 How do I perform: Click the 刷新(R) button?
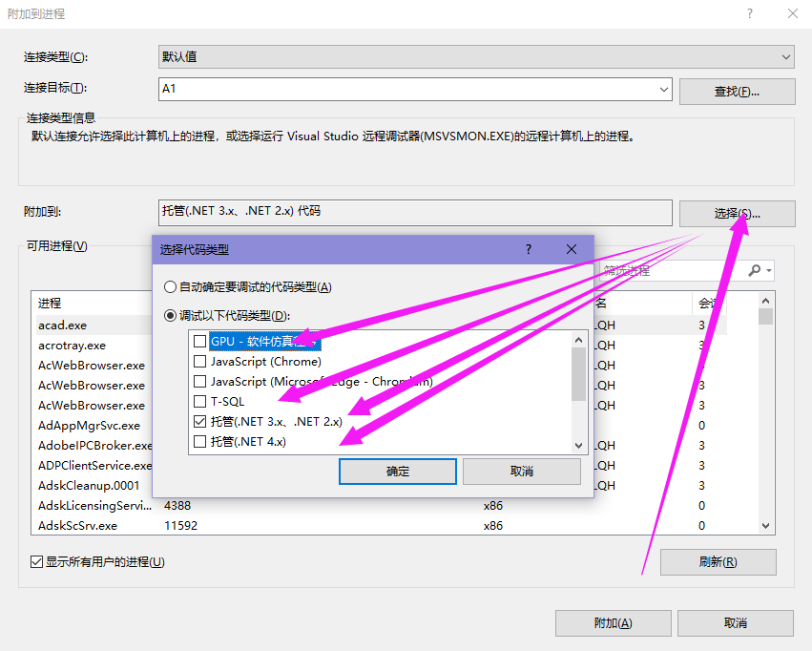click(718, 562)
